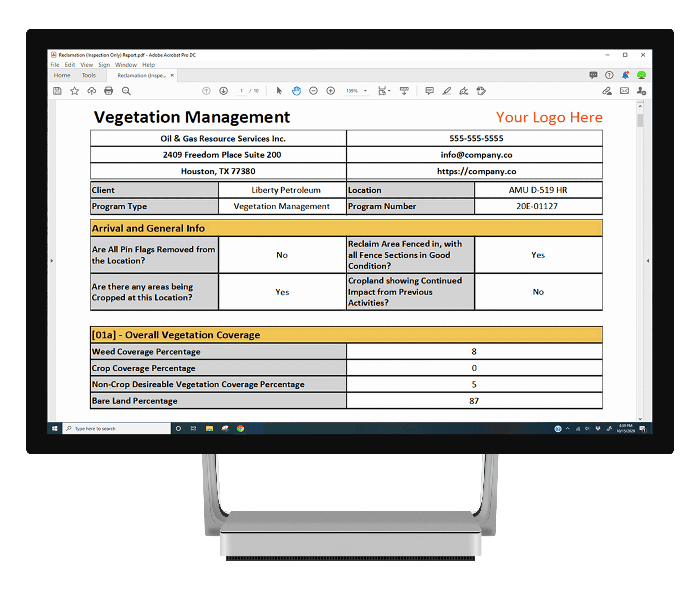Screen dimensions: 700x590
Task: Expand the right tools pane arrow
Action: pyautogui.click(x=648, y=260)
